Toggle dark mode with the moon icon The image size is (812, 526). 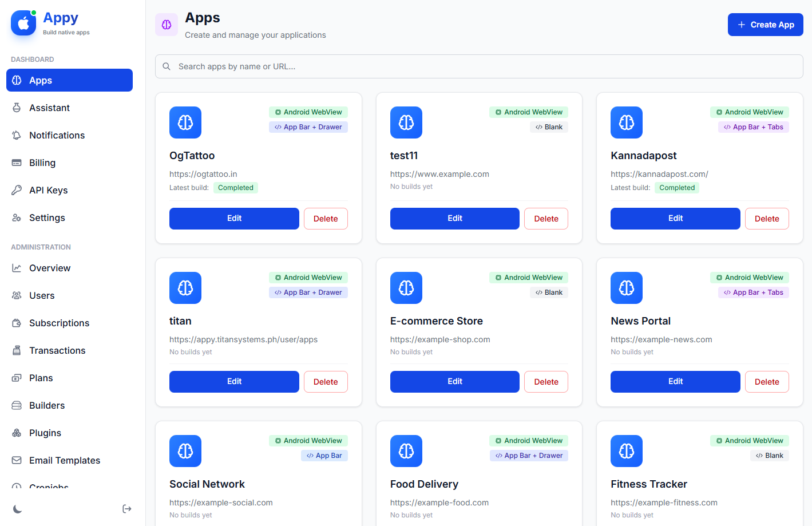(17, 508)
